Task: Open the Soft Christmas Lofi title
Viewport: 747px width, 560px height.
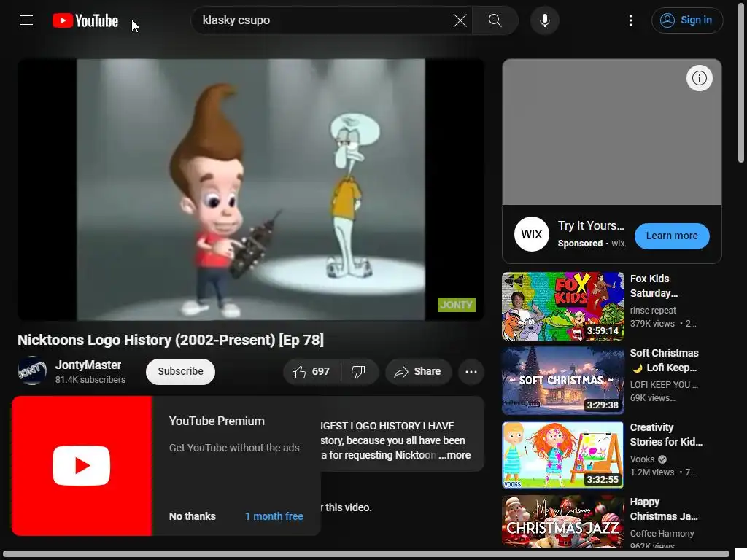Action: pyautogui.click(x=664, y=360)
